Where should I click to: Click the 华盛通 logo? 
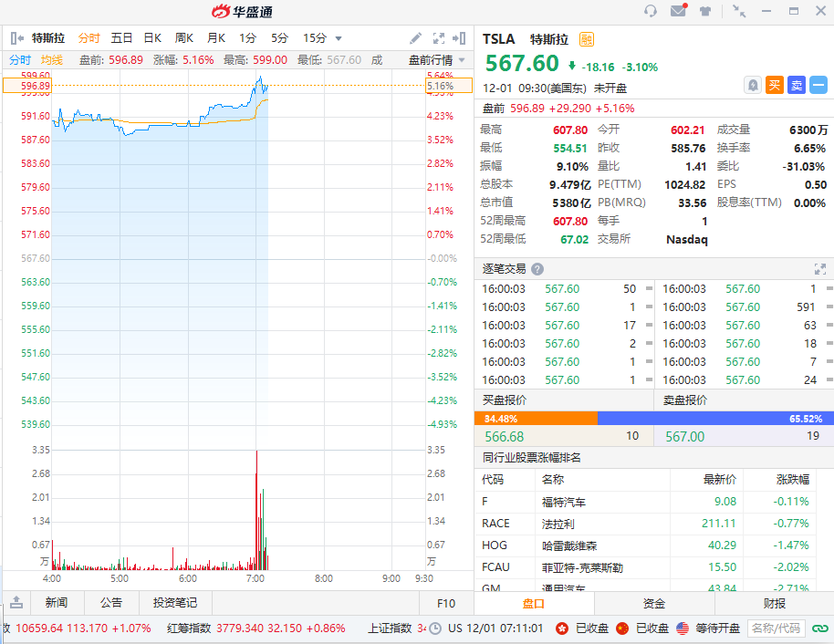point(242,11)
